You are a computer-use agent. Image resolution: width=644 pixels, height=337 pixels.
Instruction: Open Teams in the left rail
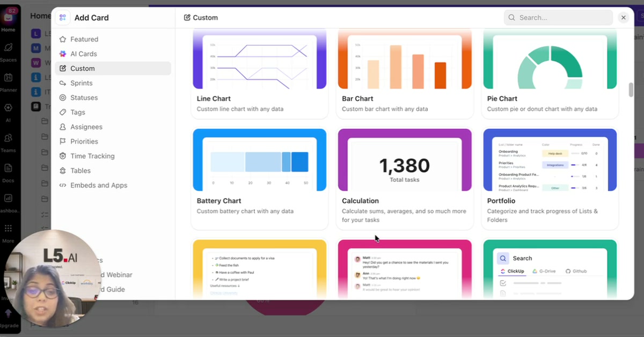(x=9, y=143)
